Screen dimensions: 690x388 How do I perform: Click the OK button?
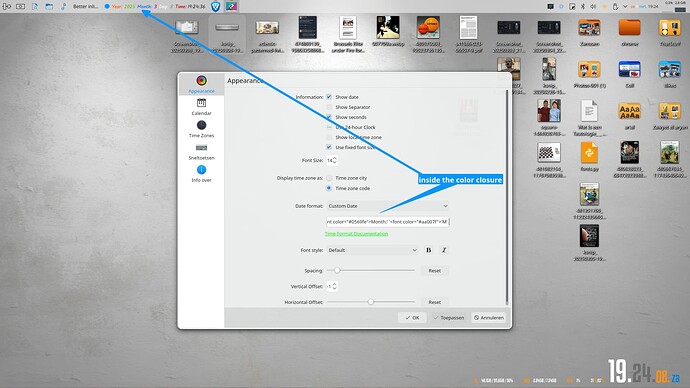(x=412, y=317)
